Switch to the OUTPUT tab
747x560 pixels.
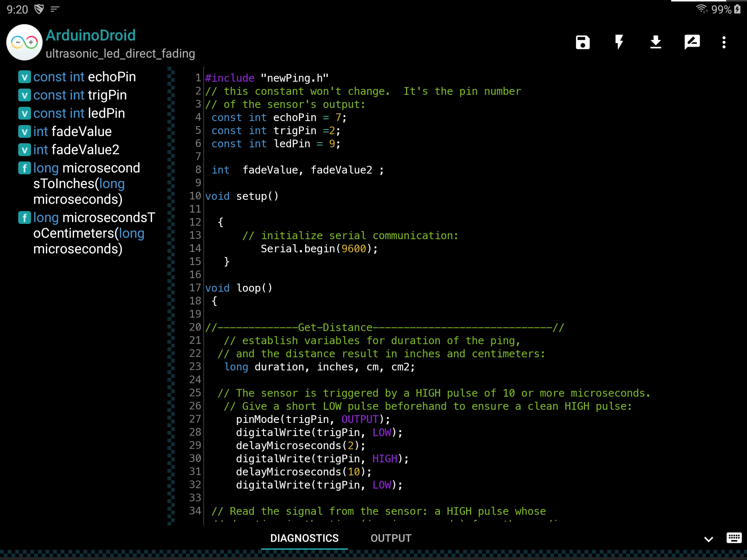click(x=391, y=538)
